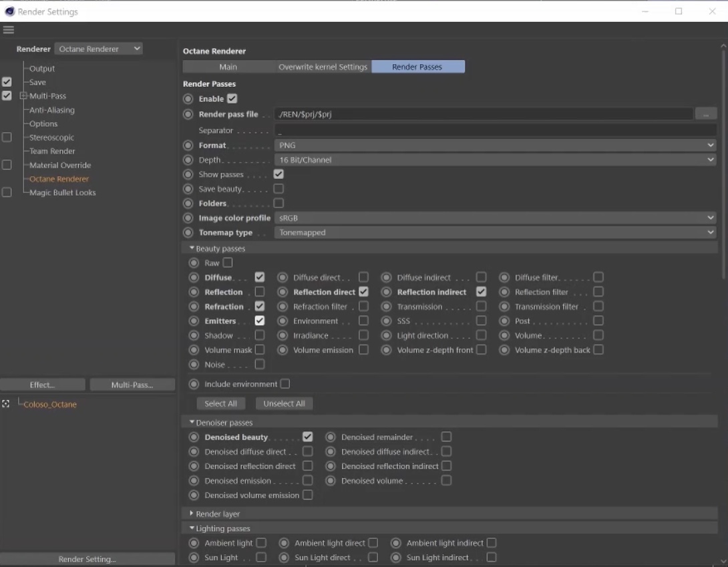Viewport: 728px width, 567px height.
Task: Click the animation dot beside Format
Action: 188,146
